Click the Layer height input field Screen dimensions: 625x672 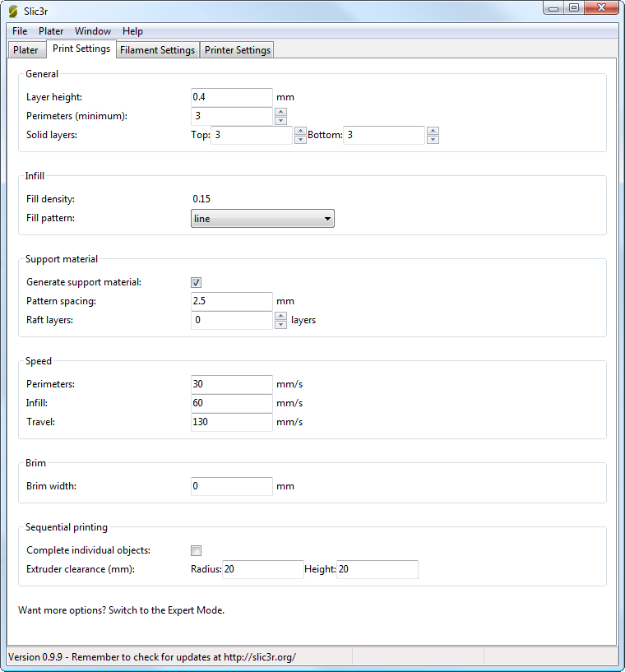point(232,97)
